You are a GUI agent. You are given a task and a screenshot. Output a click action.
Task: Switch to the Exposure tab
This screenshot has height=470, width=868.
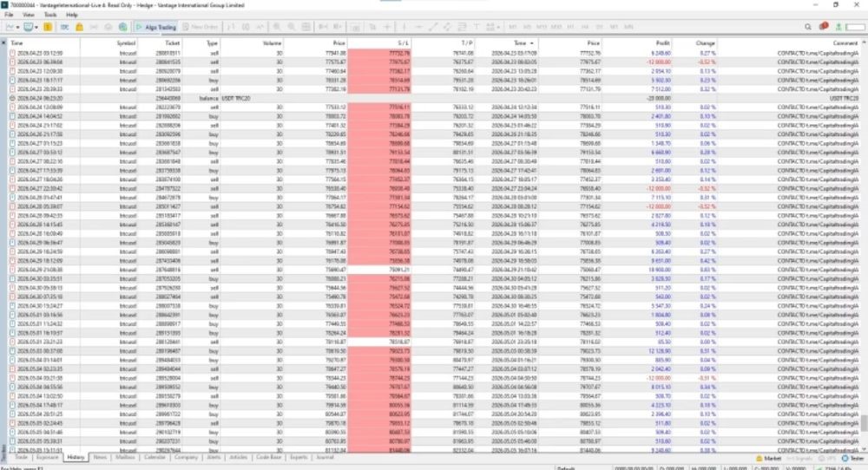click(47, 458)
